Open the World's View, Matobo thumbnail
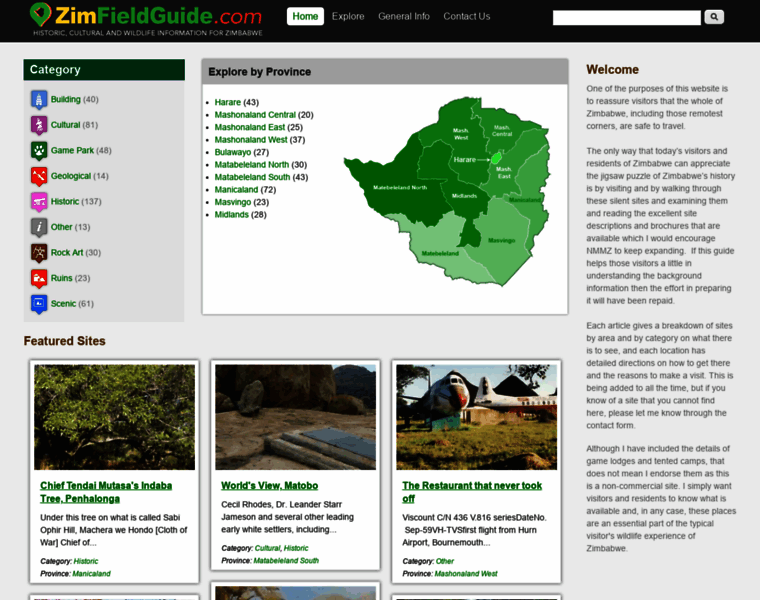This screenshot has width=760, height=600. click(x=295, y=417)
